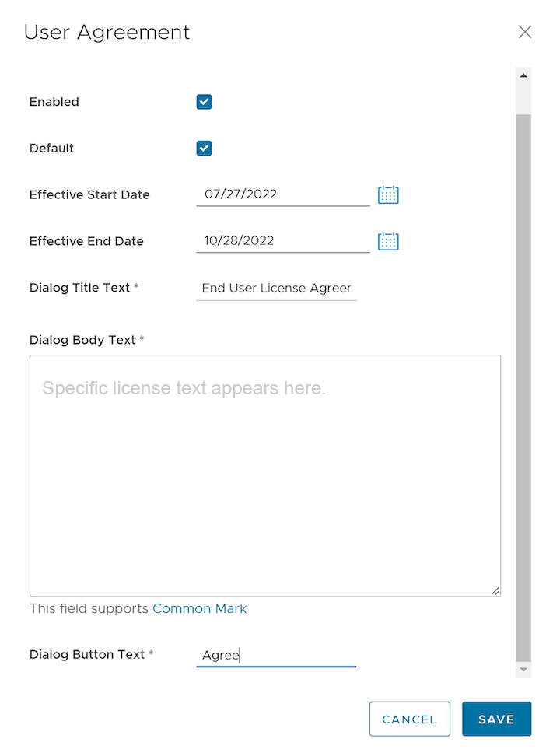Open the Common Mark link
The height and width of the screenshot is (756, 553).
(x=199, y=608)
